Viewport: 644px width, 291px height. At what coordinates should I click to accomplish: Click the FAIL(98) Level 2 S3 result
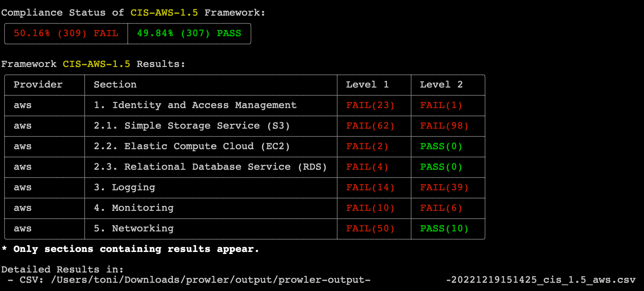444,126
